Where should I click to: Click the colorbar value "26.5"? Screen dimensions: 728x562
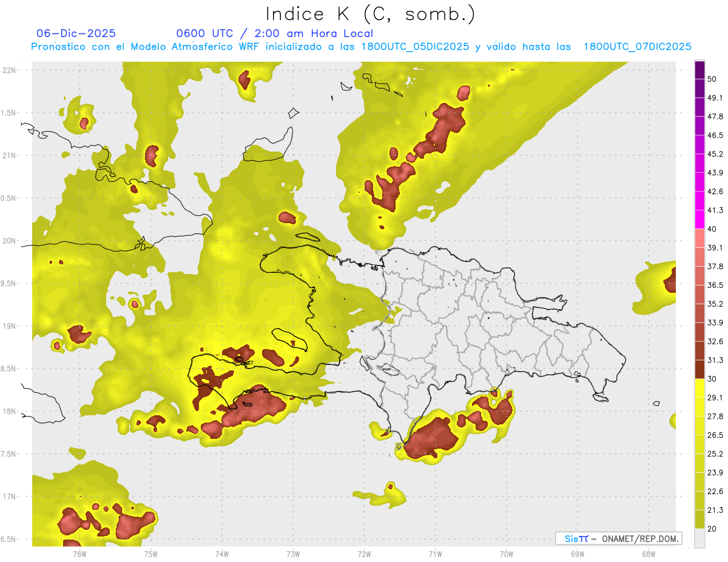pyautogui.click(x=715, y=435)
